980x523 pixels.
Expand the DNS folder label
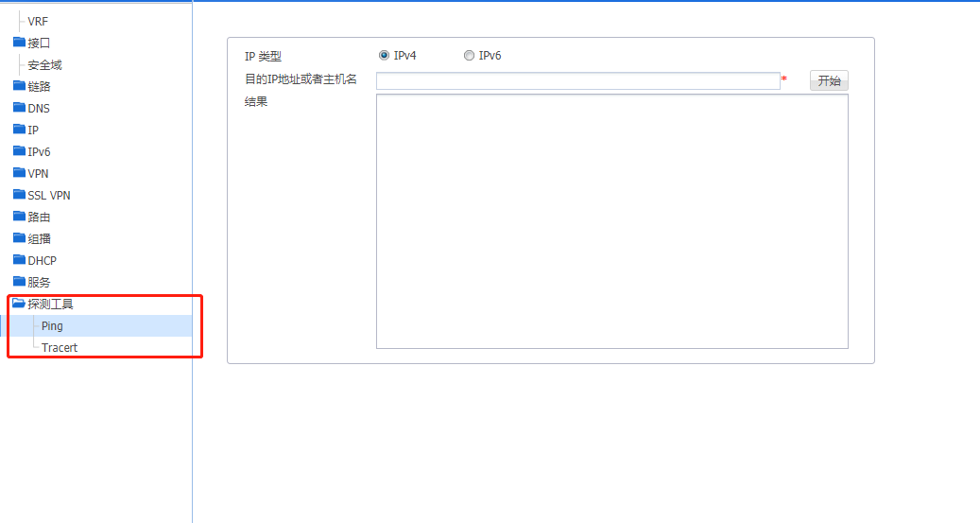click(39, 108)
